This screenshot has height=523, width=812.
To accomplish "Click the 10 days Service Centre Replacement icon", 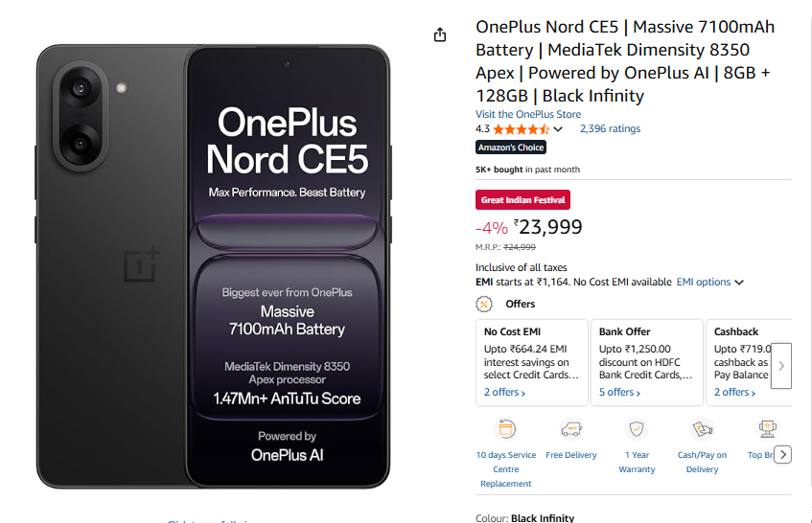I will pyautogui.click(x=506, y=428).
